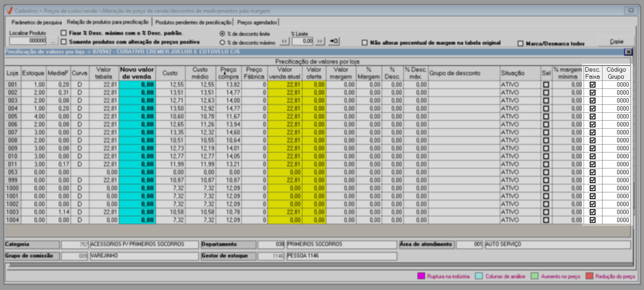Open product lookup ellipsis button

tap(53, 41)
